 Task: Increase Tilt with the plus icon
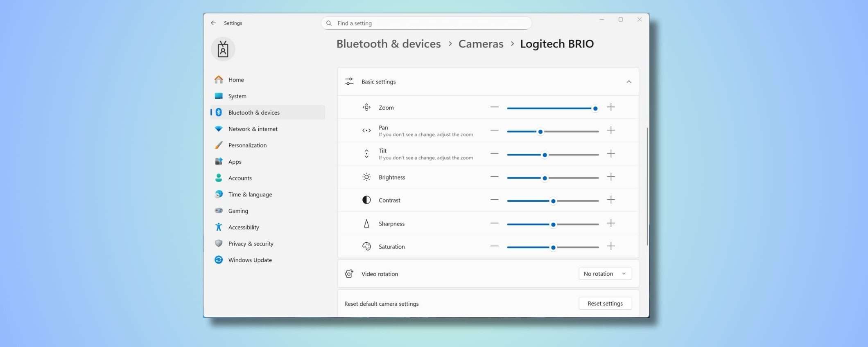point(610,153)
